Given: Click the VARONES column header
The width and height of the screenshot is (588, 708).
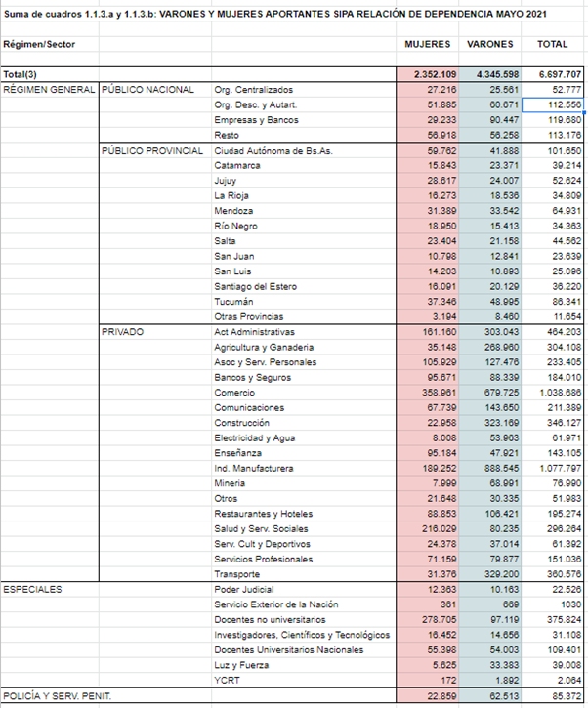Looking at the screenshot, I should click(x=490, y=45).
